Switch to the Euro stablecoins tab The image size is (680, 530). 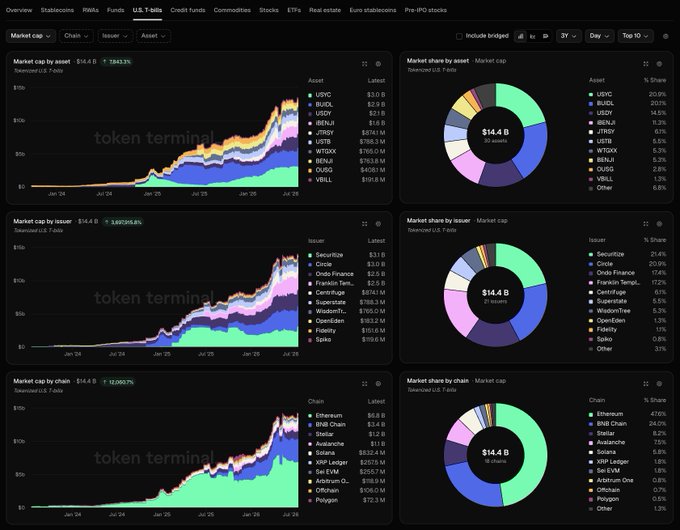tap(373, 10)
